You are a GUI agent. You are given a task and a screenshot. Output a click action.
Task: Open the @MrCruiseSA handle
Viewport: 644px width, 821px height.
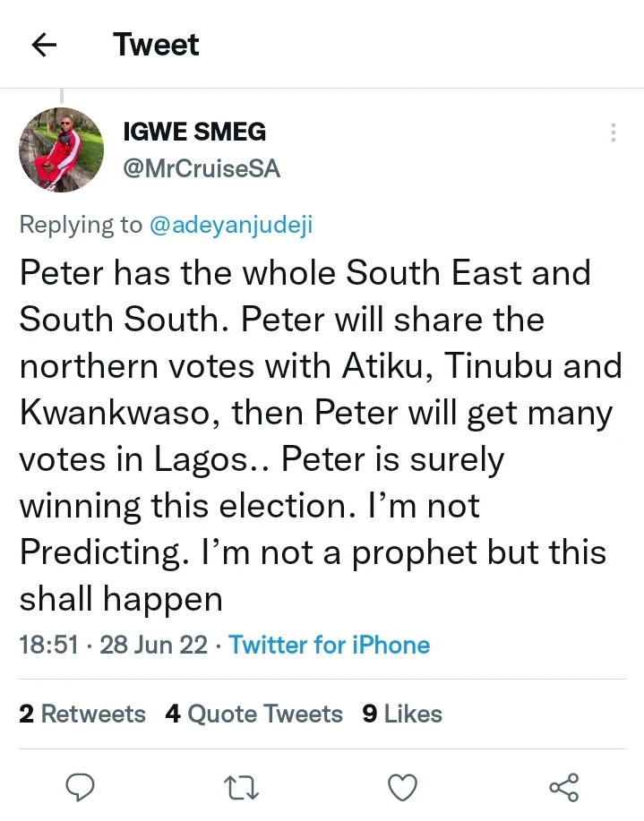[x=201, y=168]
